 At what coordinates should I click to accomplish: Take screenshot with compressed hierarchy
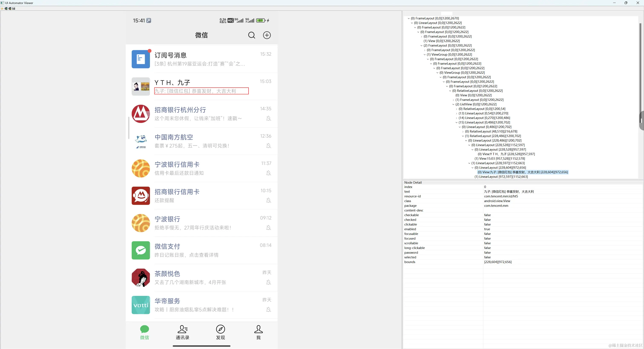tap(10, 8)
